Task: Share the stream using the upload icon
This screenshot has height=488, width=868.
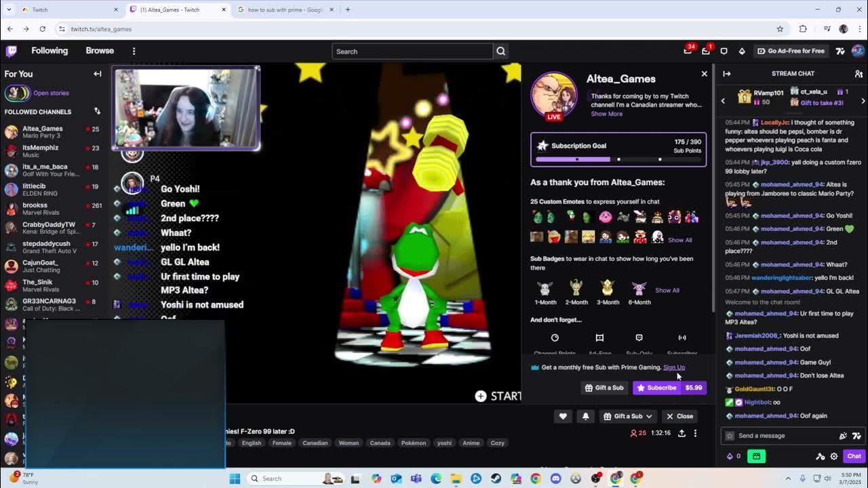Action: (x=682, y=433)
